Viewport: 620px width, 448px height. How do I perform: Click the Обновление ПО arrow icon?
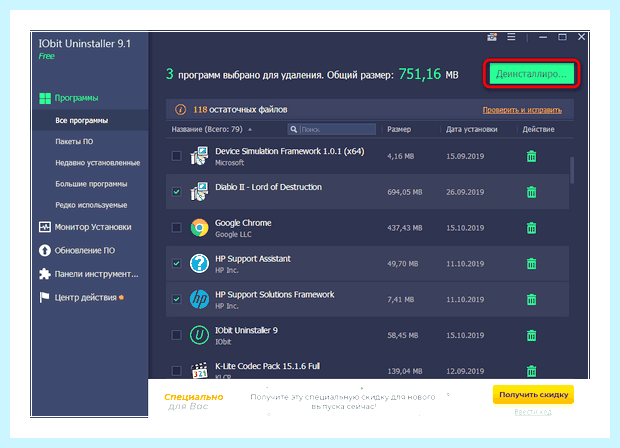point(45,250)
